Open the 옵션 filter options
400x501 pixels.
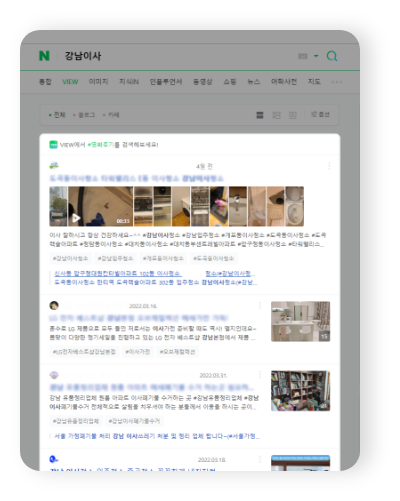[x=320, y=114]
